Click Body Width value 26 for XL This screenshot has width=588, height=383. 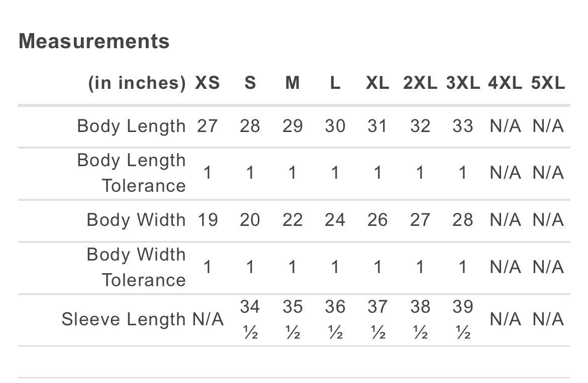pos(377,220)
